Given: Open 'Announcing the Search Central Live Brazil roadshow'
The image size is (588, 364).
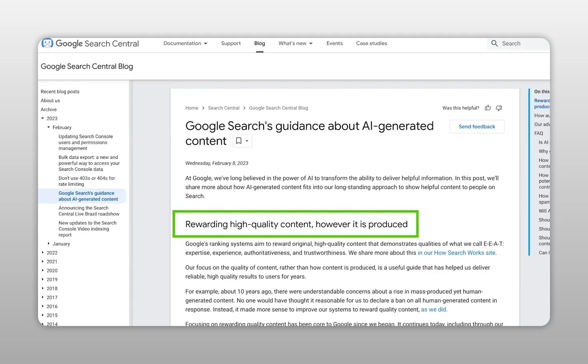Looking at the screenshot, I should 89,211.
